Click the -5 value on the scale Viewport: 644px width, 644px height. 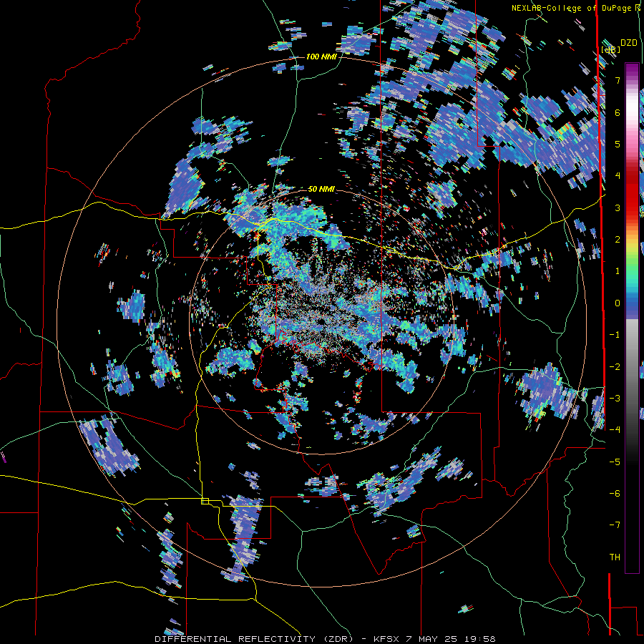[x=615, y=462]
